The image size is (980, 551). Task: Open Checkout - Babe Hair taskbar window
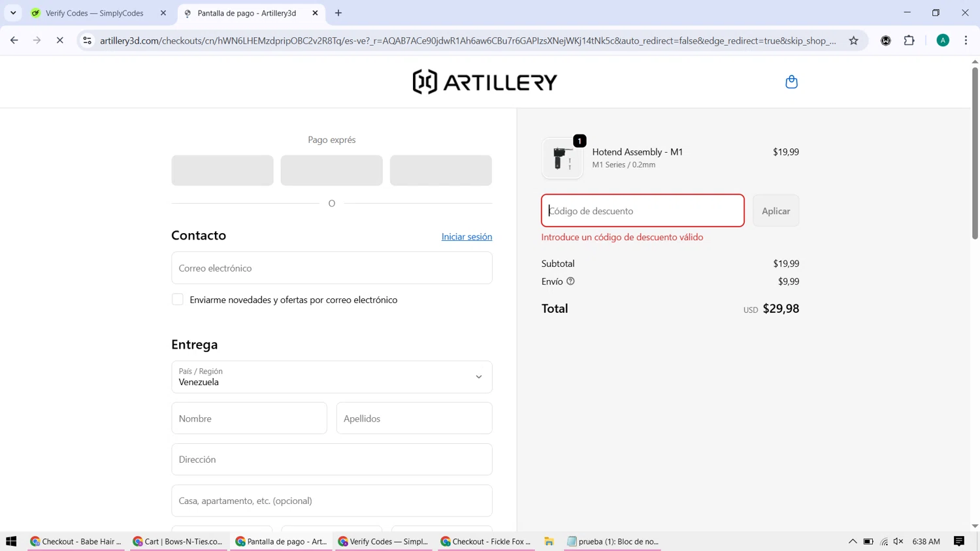tap(76, 541)
